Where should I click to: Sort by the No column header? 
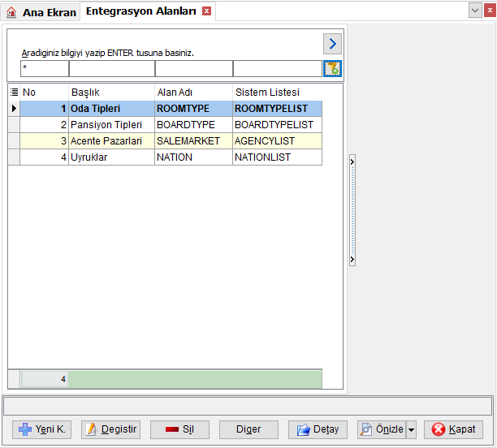pos(44,93)
